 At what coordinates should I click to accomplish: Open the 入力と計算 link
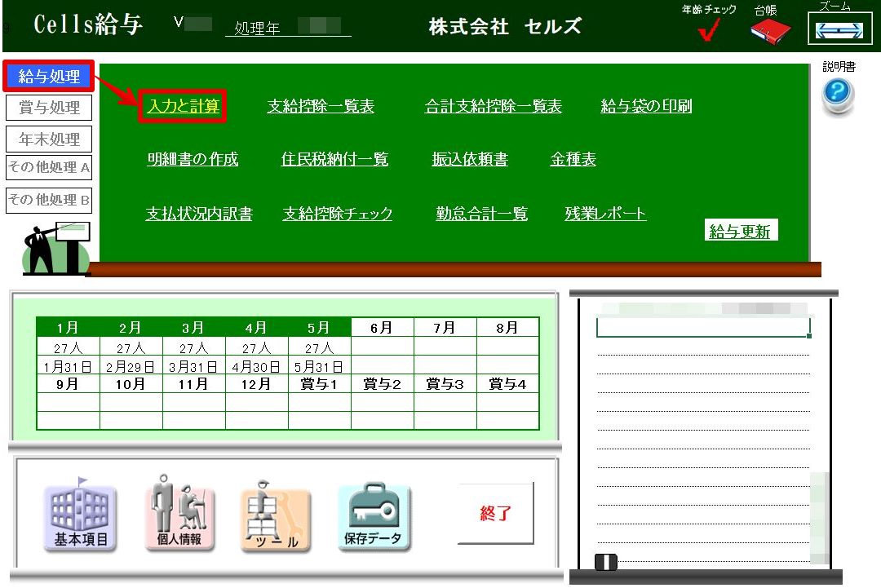[x=183, y=106]
